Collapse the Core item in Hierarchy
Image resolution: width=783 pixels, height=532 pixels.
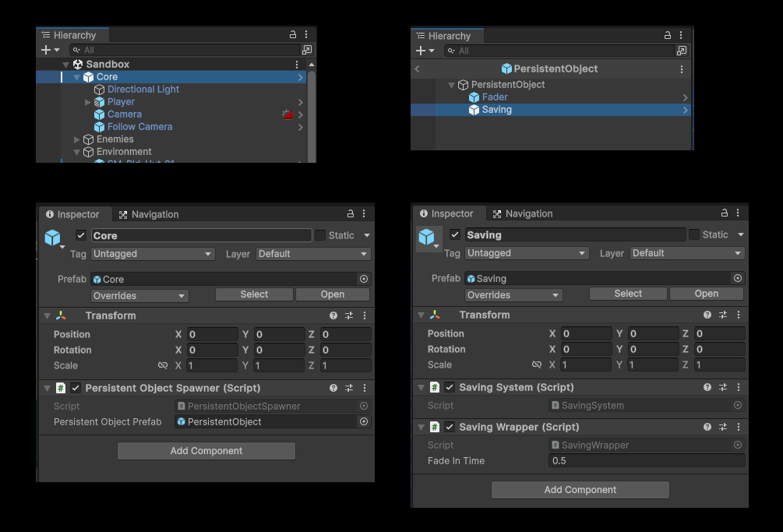pos(77,77)
